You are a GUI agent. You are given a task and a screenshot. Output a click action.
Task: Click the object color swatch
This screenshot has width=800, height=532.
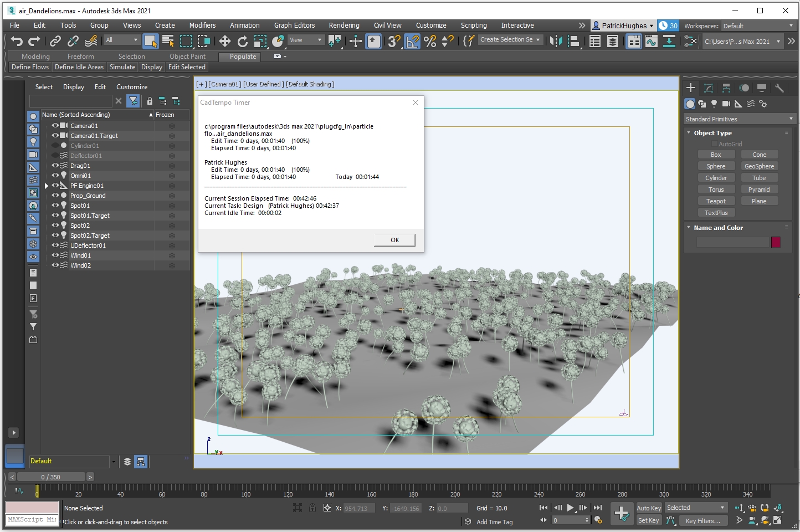(776, 242)
